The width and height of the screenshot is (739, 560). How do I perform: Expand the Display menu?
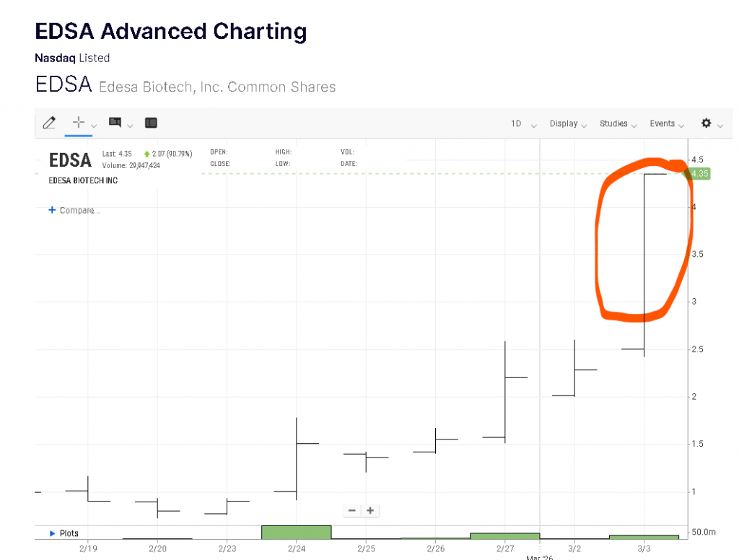[x=568, y=124]
